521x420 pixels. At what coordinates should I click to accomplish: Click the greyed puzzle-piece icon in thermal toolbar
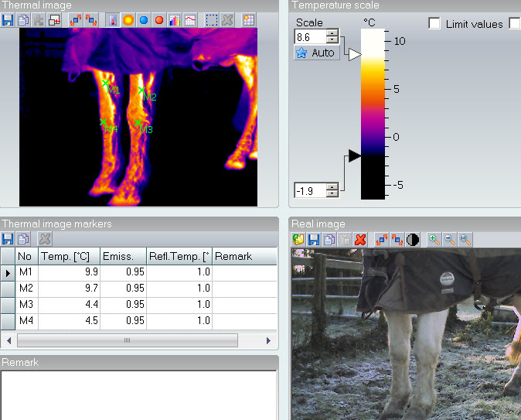click(39, 20)
